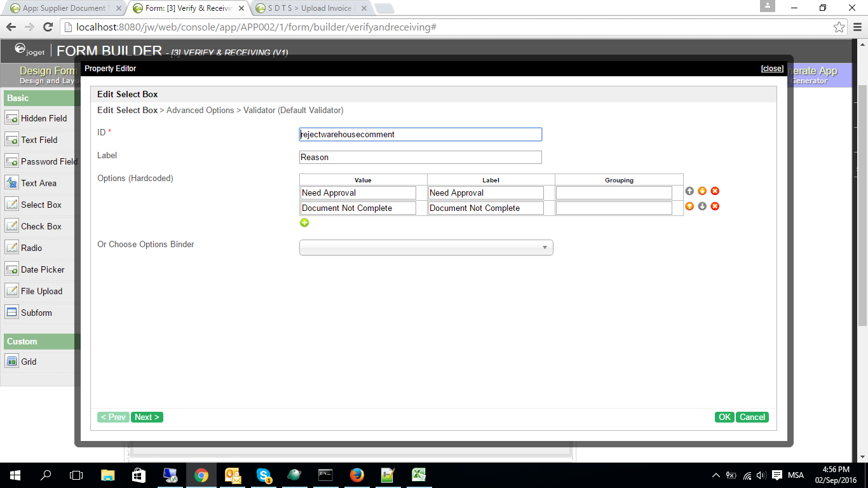This screenshot has width=868, height=488.
Task: Remove the Document Not Complete row
Action: click(x=715, y=207)
